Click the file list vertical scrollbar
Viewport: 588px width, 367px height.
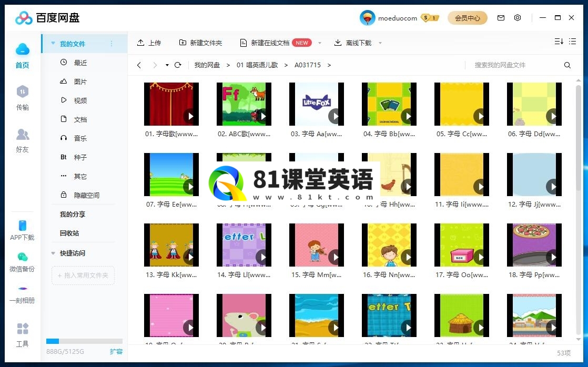pyautogui.click(x=578, y=139)
